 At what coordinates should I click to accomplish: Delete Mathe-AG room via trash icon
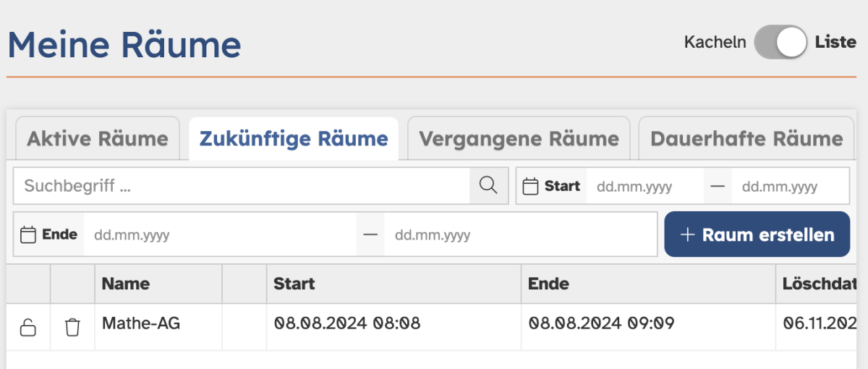(x=72, y=328)
